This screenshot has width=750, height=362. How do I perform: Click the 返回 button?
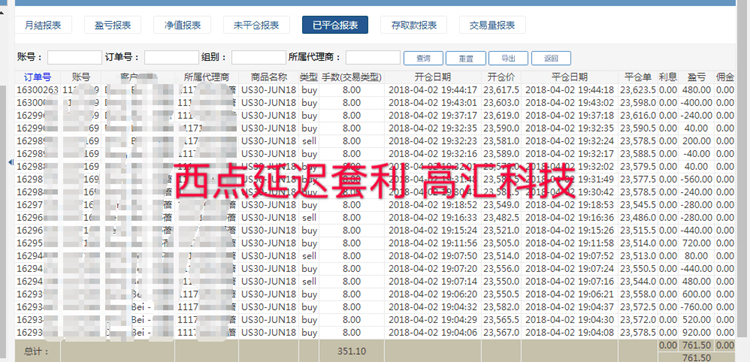(551, 58)
